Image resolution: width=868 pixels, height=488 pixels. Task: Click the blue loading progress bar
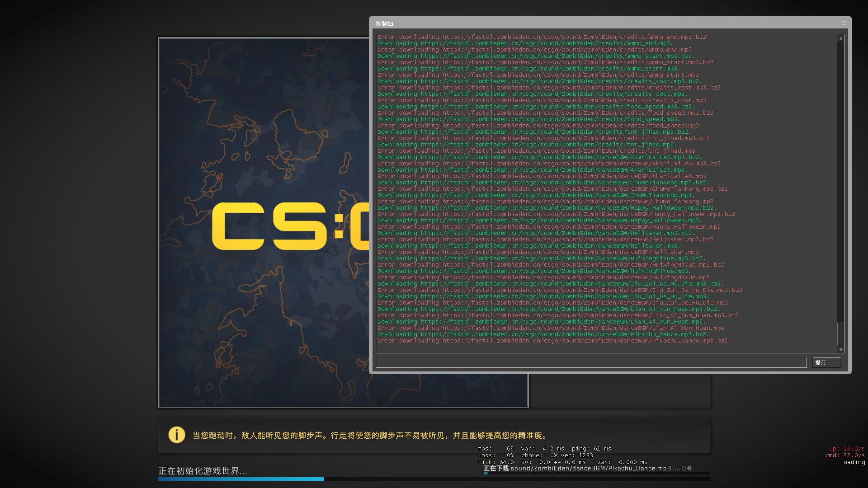(x=241, y=479)
